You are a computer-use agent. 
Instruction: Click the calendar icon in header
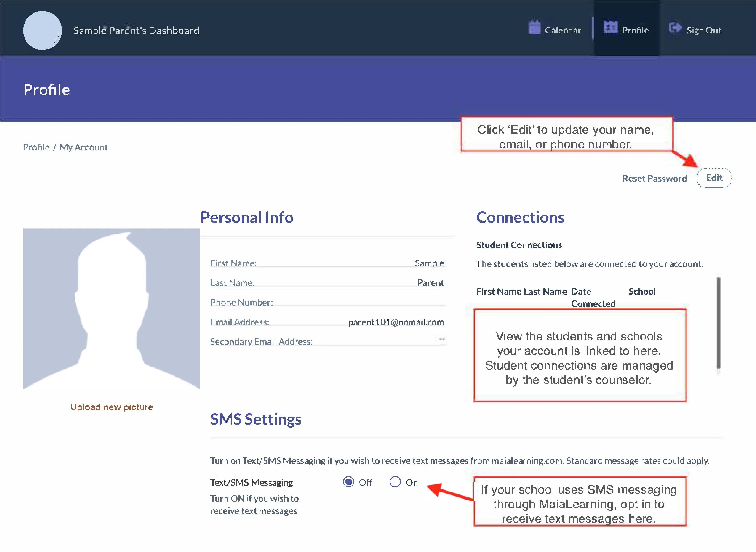tap(534, 27)
